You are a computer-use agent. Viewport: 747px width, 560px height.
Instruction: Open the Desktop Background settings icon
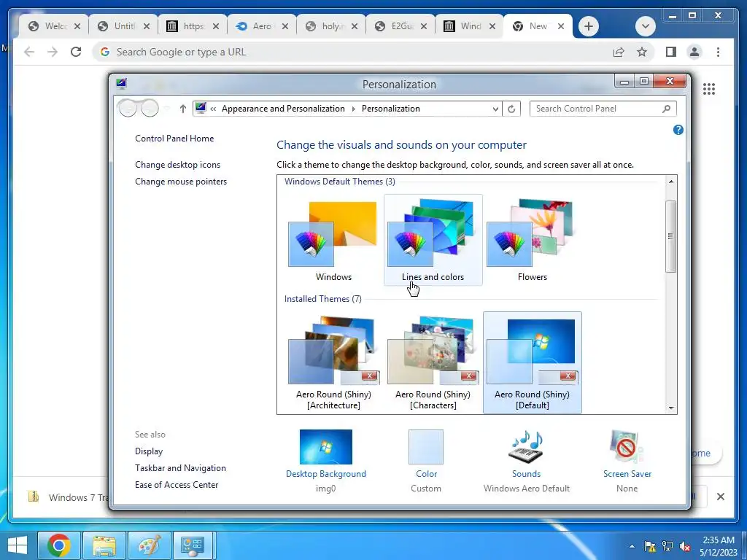click(x=326, y=447)
